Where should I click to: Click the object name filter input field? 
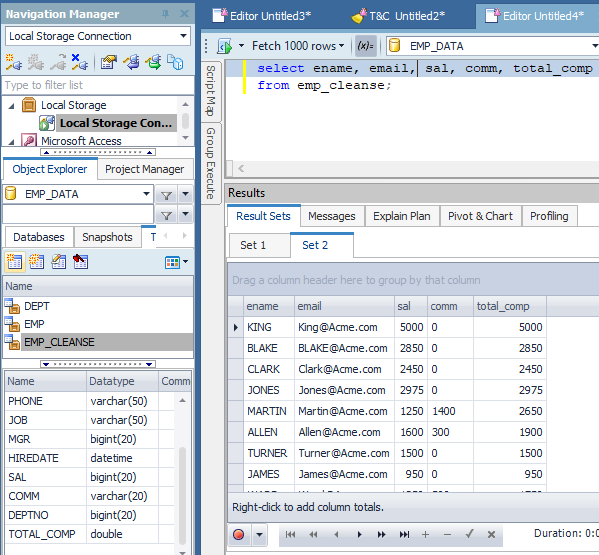click(x=78, y=214)
